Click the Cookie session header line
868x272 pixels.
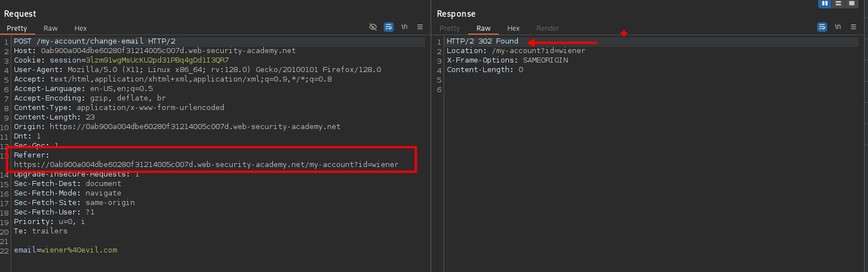[x=121, y=60]
